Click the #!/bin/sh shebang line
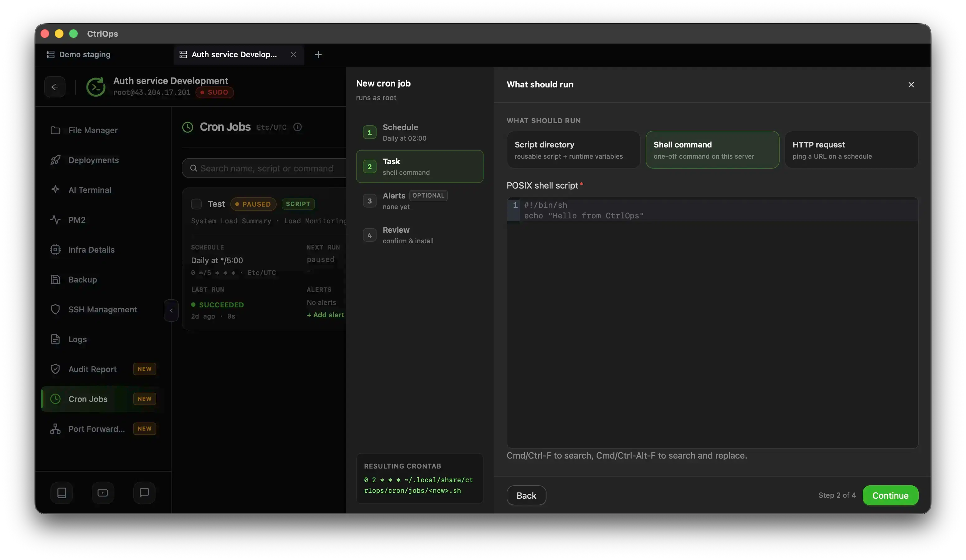Viewport: 966px width, 560px height. [545, 205]
